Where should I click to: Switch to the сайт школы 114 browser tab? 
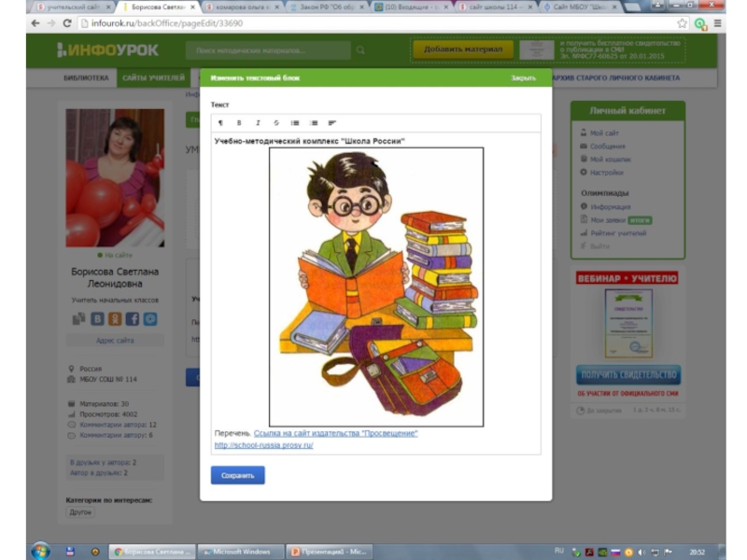point(497,7)
